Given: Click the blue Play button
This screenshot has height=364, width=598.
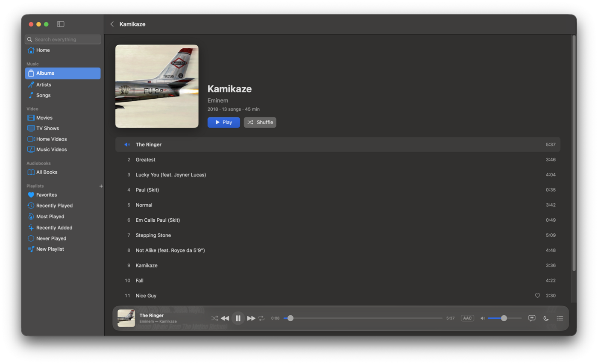Looking at the screenshot, I should tap(224, 122).
